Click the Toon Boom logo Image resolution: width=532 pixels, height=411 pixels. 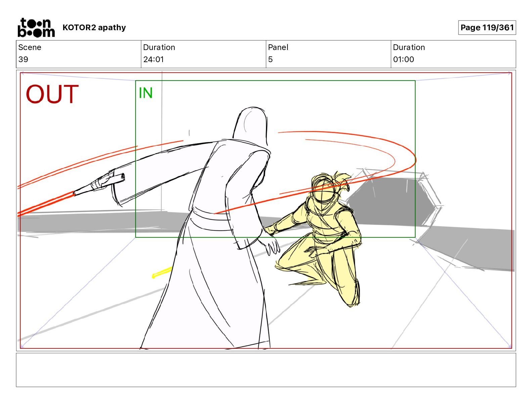[36, 28]
